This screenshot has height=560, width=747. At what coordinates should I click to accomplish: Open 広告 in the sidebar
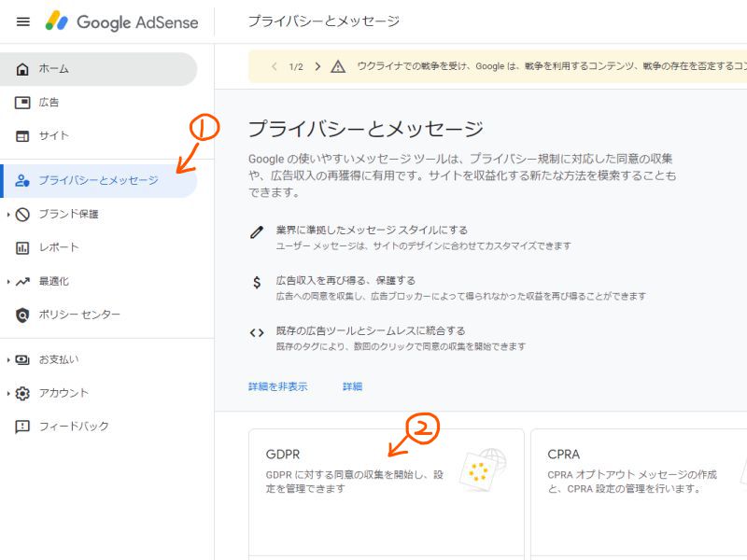[98, 103]
